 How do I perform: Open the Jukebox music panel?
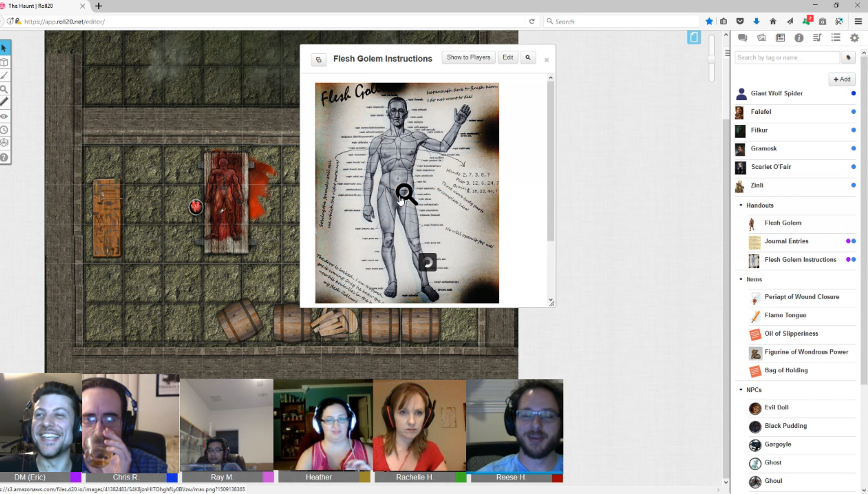pyautogui.click(x=817, y=38)
